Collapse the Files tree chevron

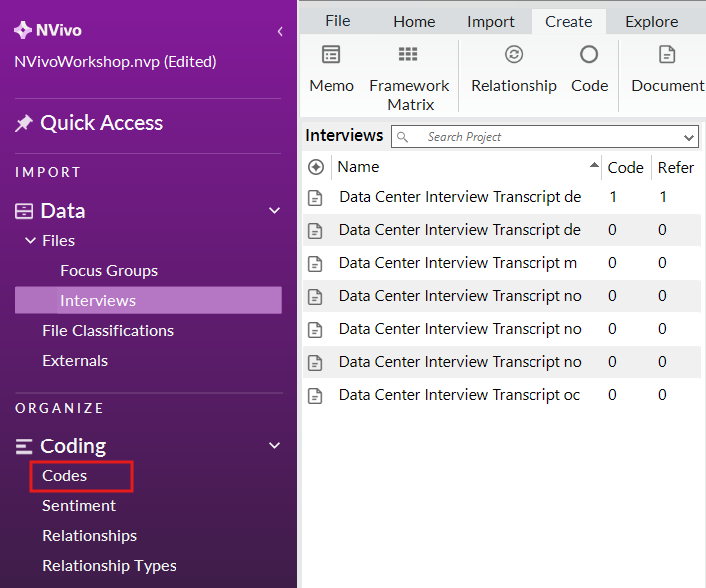pyautogui.click(x=30, y=241)
